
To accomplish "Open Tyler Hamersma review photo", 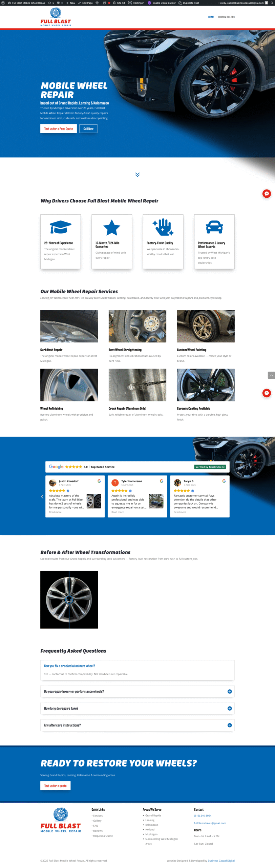I will 156,501.
